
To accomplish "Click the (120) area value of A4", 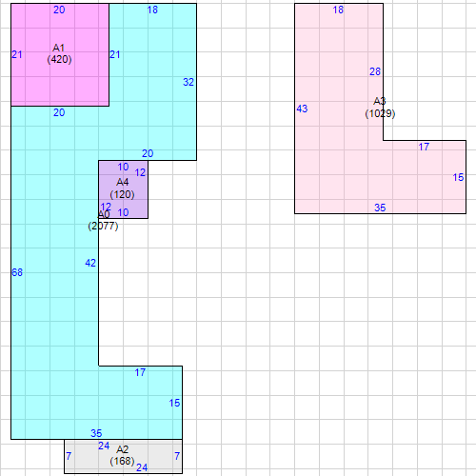I will click(x=122, y=194).
